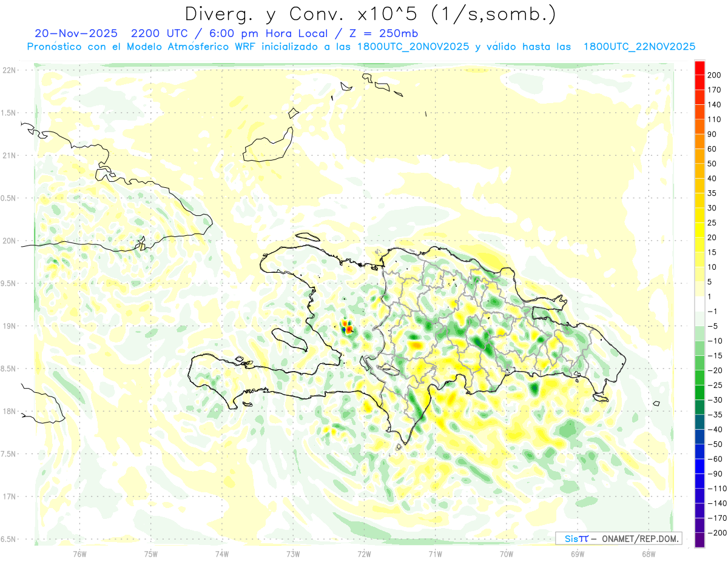Viewport: 728px width, 562px height.
Task: Click the '18N' latitude label
Action: pos(9,411)
